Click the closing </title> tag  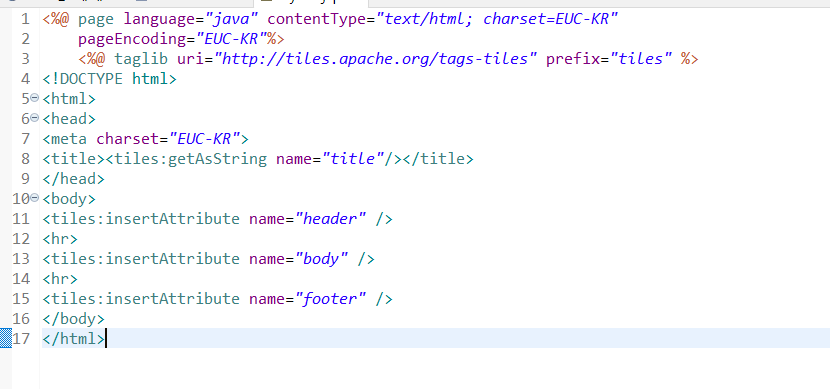pos(438,159)
